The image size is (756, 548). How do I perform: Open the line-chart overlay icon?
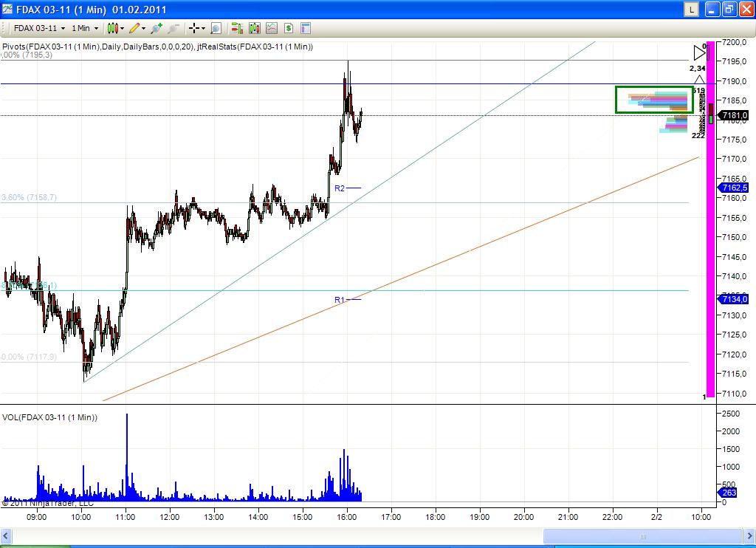(271, 28)
